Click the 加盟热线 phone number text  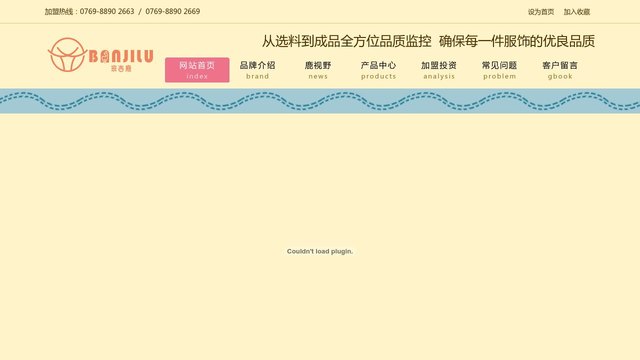122,11
